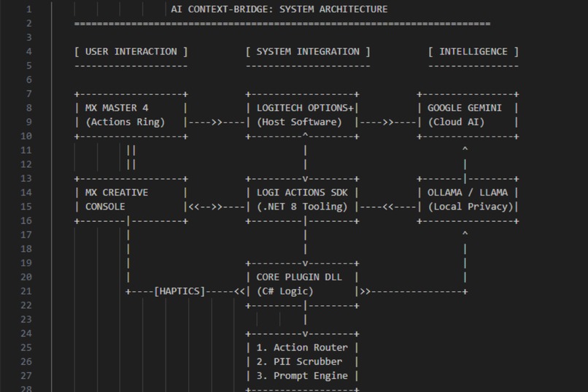
Task: Click the 'OLLAMA / LLAMA' text
Action: pyautogui.click(x=468, y=193)
